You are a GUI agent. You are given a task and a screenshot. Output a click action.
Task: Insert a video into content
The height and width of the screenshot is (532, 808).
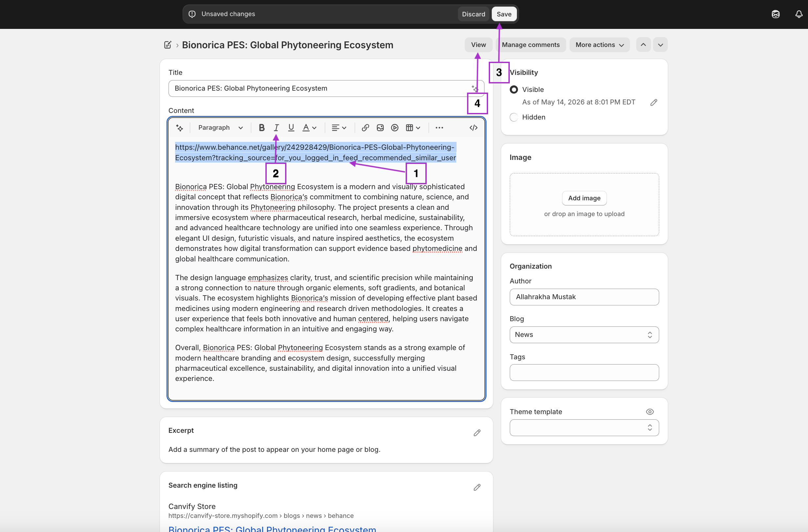point(394,128)
